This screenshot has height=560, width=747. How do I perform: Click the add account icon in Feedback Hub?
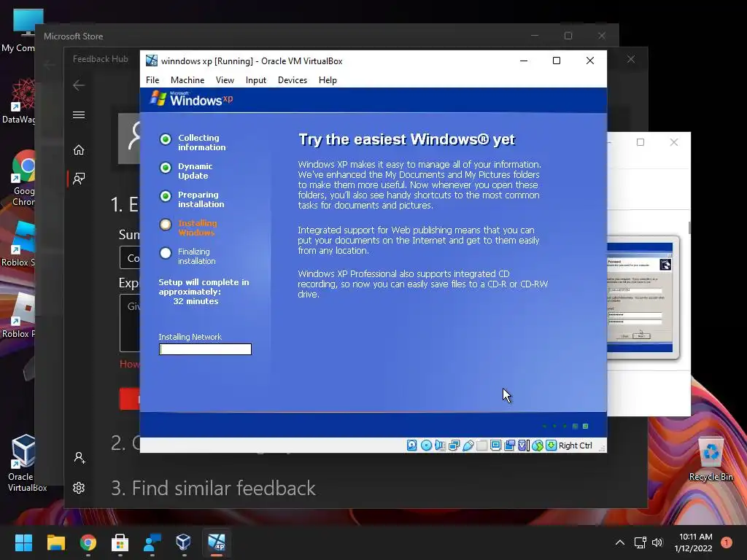click(x=80, y=458)
